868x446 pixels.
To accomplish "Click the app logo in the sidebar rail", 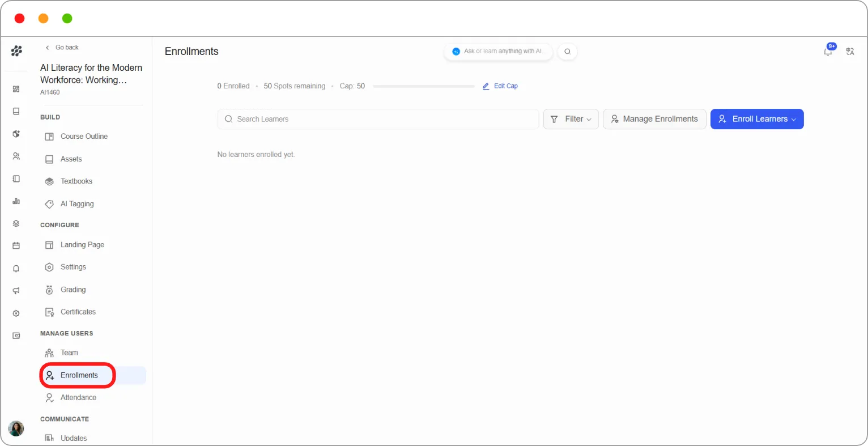I will pyautogui.click(x=16, y=51).
